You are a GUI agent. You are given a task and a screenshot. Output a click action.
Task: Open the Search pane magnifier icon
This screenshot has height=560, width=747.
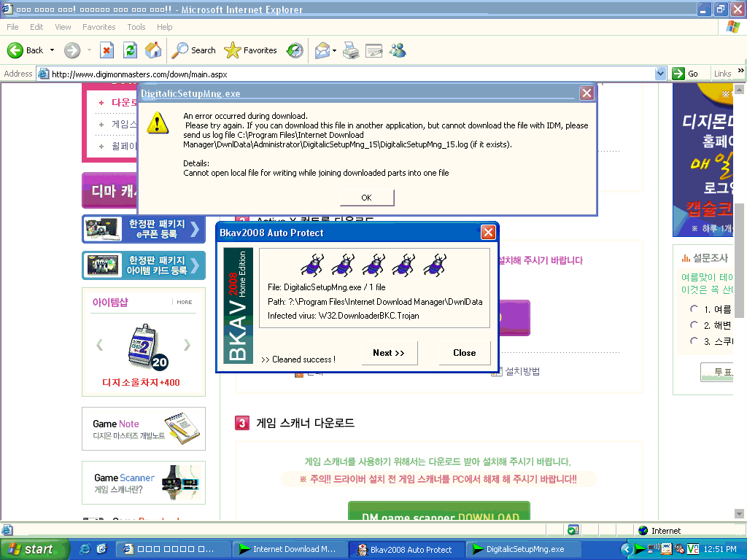pyautogui.click(x=179, y=50)
